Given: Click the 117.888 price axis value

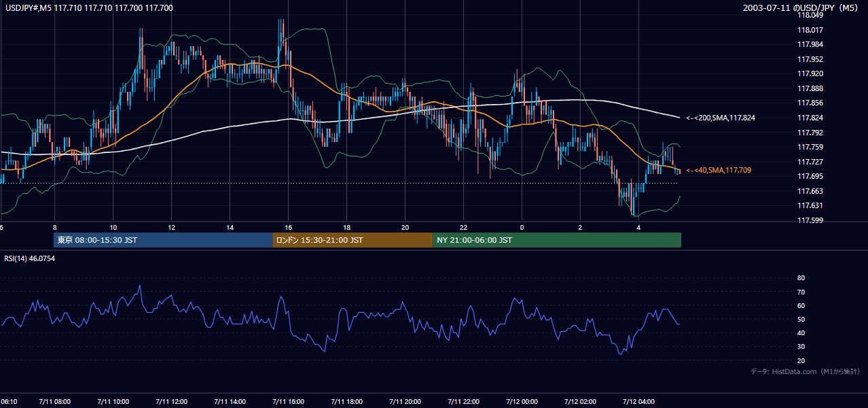Looking at the screenshot, I should (x=810, y=88).
